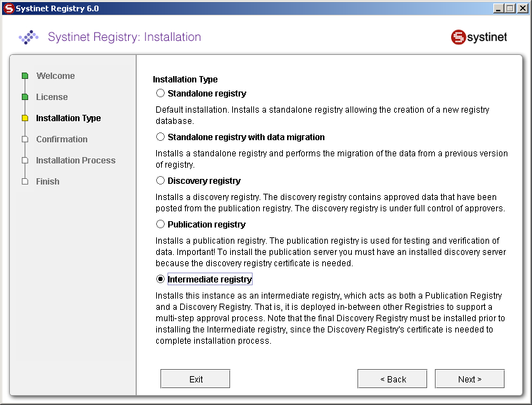Select the Discovery registry option

pyautogui.click(x=160, y=180)
